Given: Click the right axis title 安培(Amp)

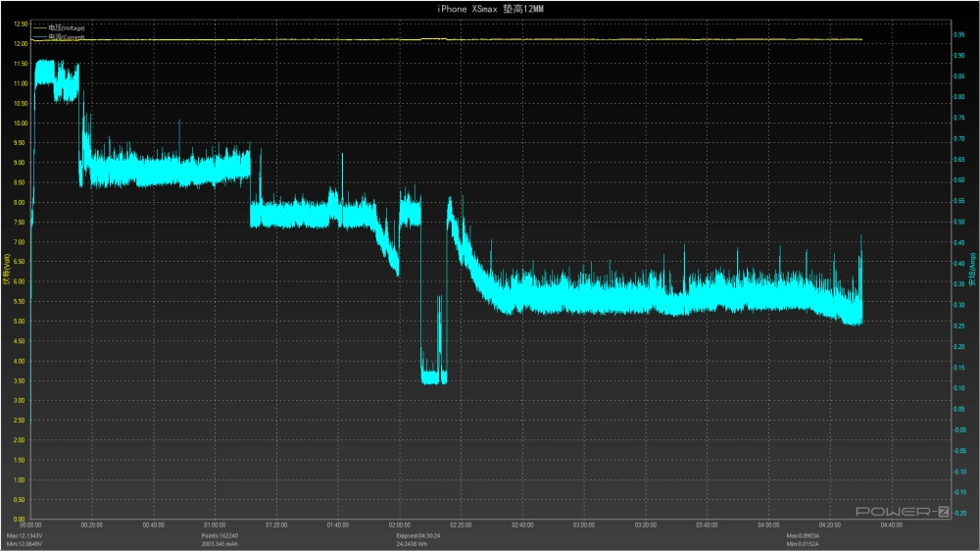Looking at the screenshot, I should 972,270.
